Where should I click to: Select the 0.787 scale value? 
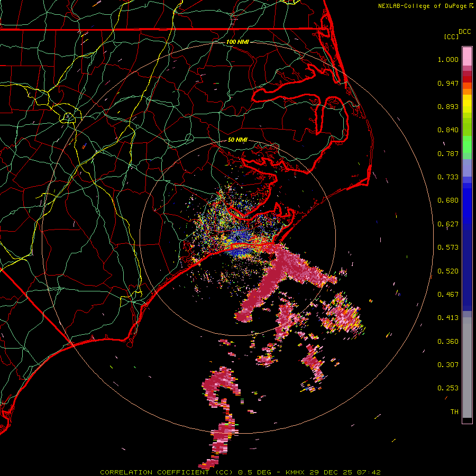click(448, 153)
